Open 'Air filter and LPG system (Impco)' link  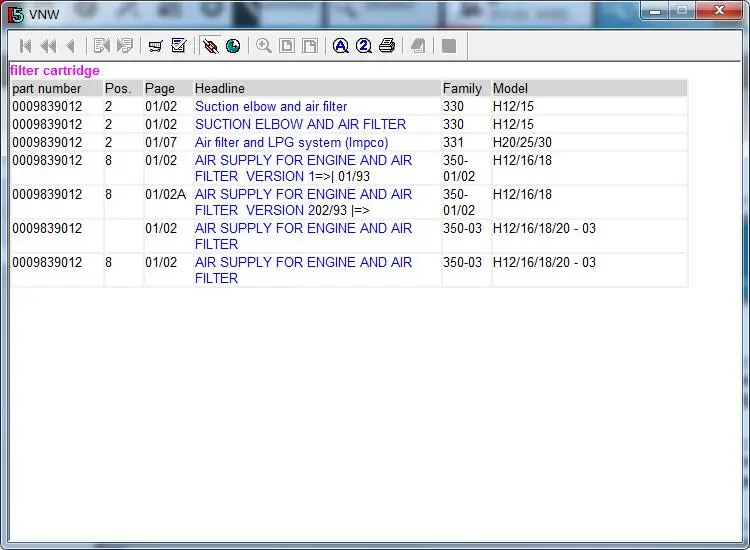(x=291, y=143)
